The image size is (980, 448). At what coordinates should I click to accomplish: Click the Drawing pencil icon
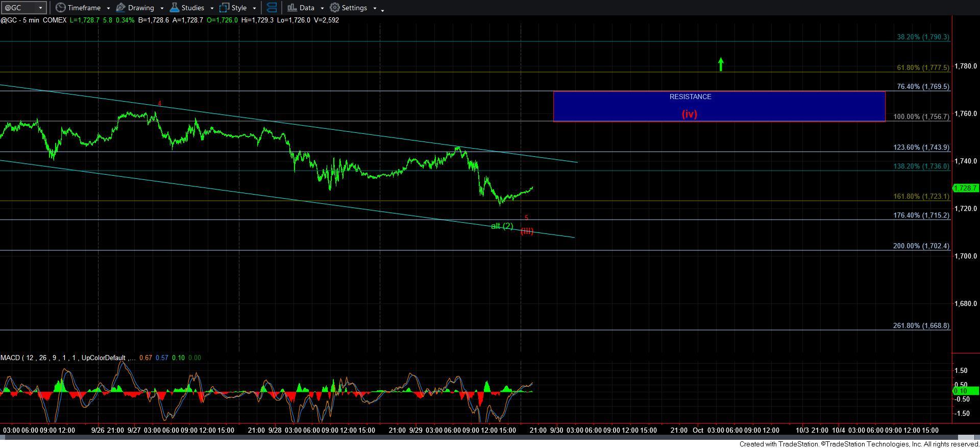(121, 8)
